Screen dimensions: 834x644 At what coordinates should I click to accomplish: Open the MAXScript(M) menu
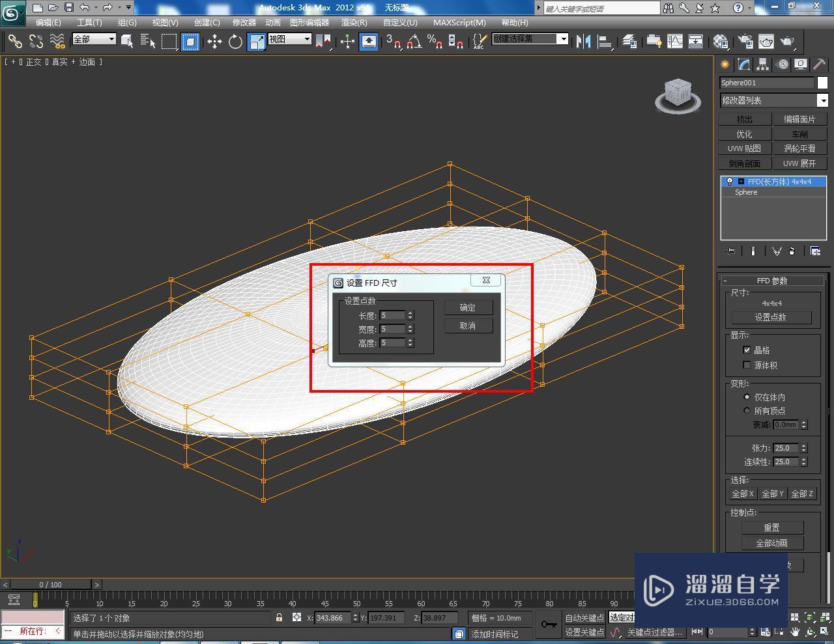459,22
